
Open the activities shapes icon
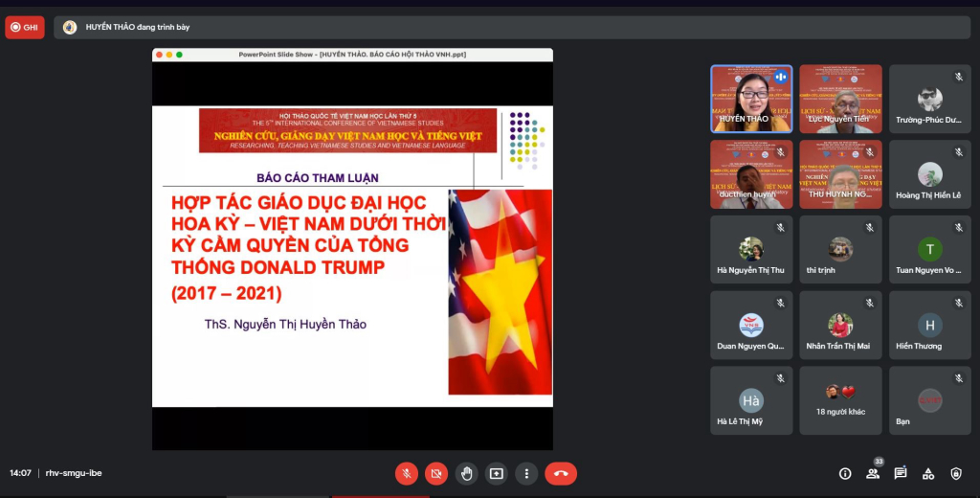pyautogui.click(x=928, y=474)
